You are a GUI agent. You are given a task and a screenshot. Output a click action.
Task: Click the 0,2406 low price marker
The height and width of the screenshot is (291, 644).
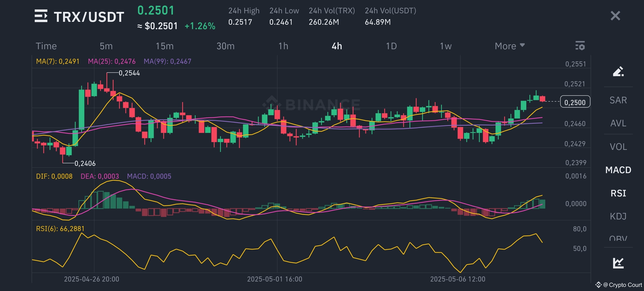point(85,163)
